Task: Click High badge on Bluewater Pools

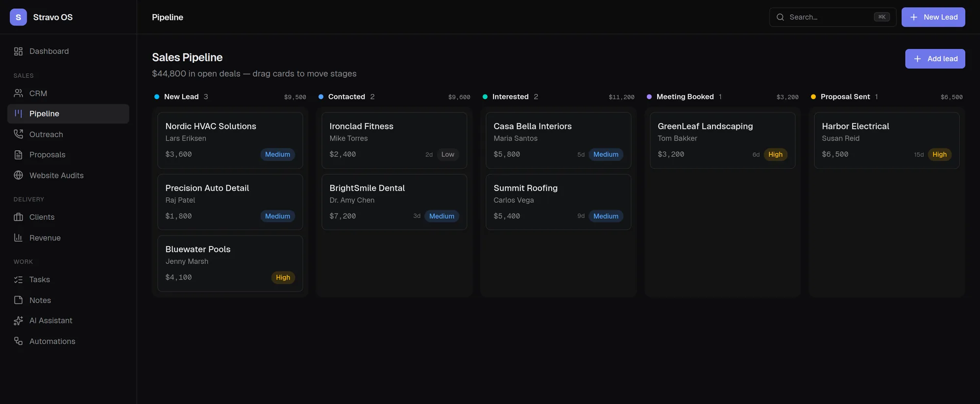Action: click(x=283, y=277)
